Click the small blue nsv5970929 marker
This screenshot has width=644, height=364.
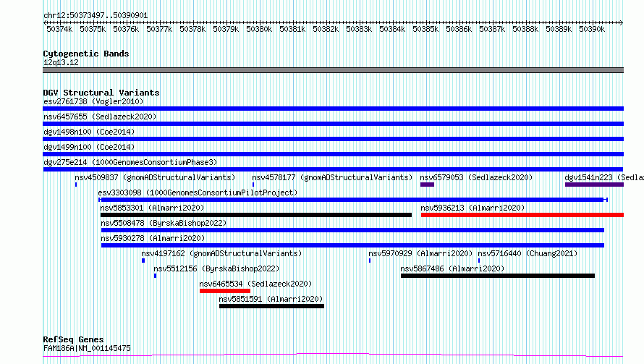click(x=370, y=261)
